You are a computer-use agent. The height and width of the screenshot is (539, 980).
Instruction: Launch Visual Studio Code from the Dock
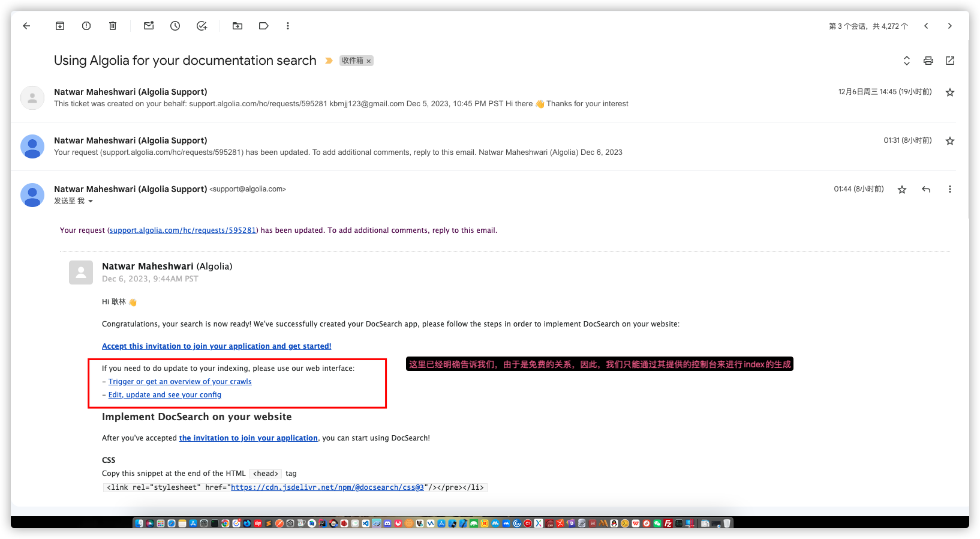tap(366, 523)
